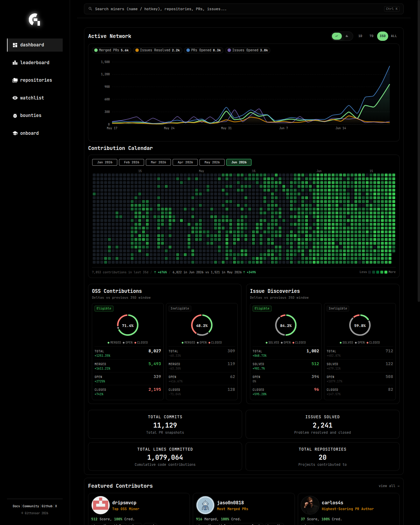Screen dimensions: 420x525
Task: Click the Issue Ineligible 59.8% donut chart
Action: pos(360,325)
